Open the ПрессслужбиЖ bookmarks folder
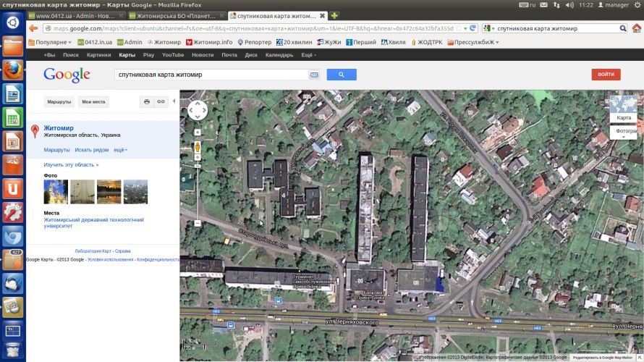This screenshot has width=644, height=362. pyautogui.click(x=473, y=42)
